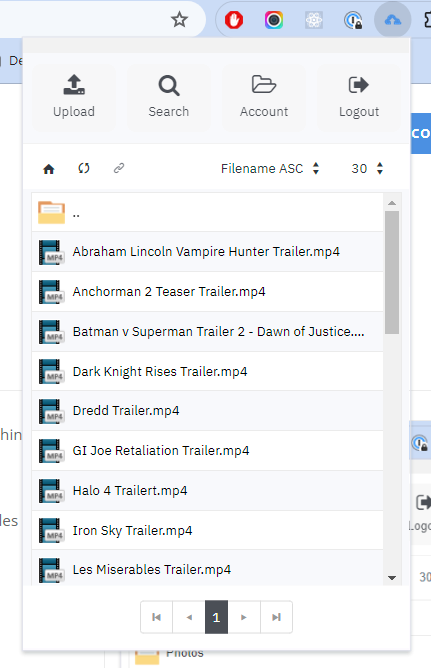Bookmark this page with star icon
431x668 pixels.
179,20
